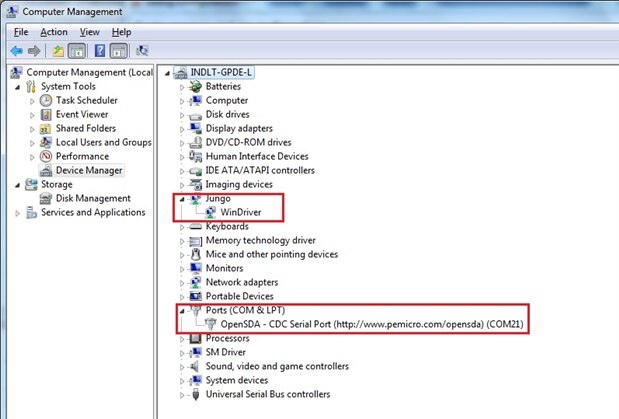Click the Keyboards category icon
The width and height of the screenshot is (619, 419).
pyautogui.click(x=195, y=227)
